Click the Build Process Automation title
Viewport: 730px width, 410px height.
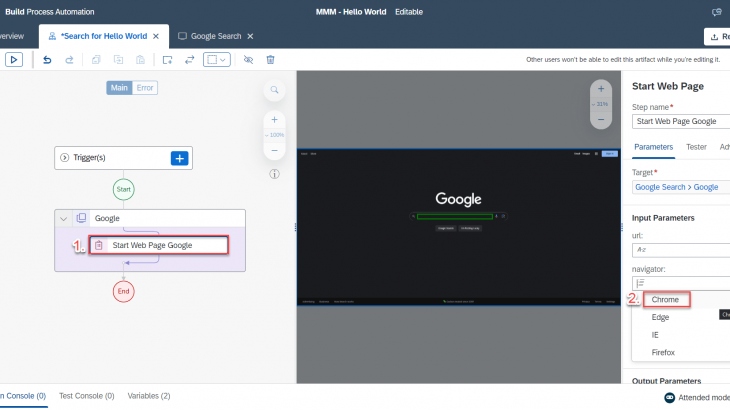tap(50, 12)
